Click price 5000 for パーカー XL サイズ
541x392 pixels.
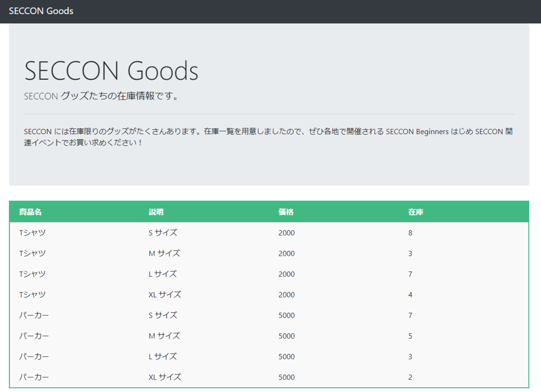click(x=287, y=378)
